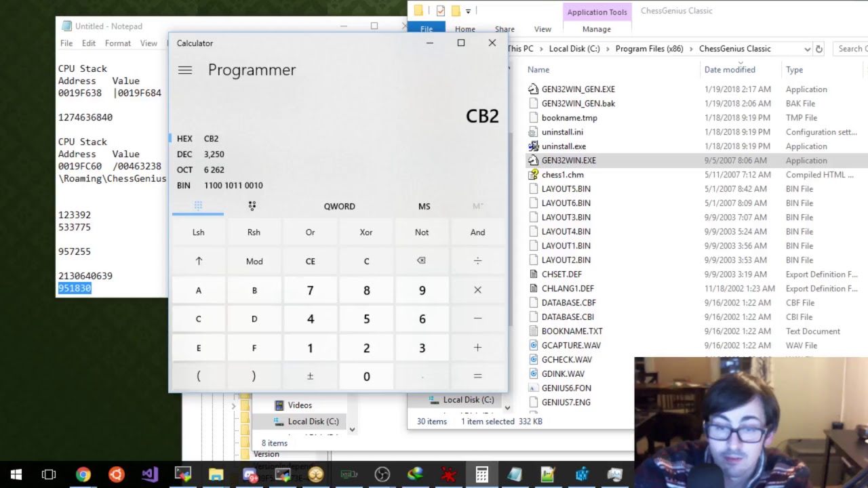Open Visual Studio from the taskbar
Viewport: 868px width, 488px height.
149,474
